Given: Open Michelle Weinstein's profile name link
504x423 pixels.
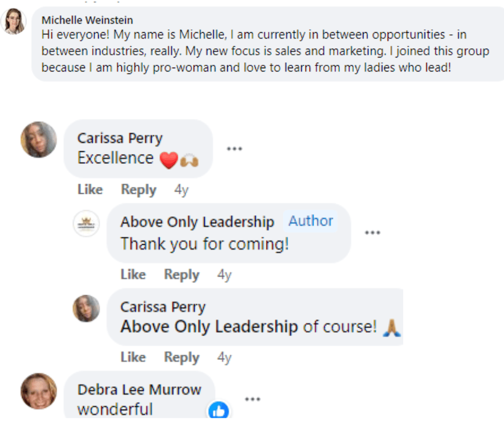Looking at the screenshot, I should [87, 20].
